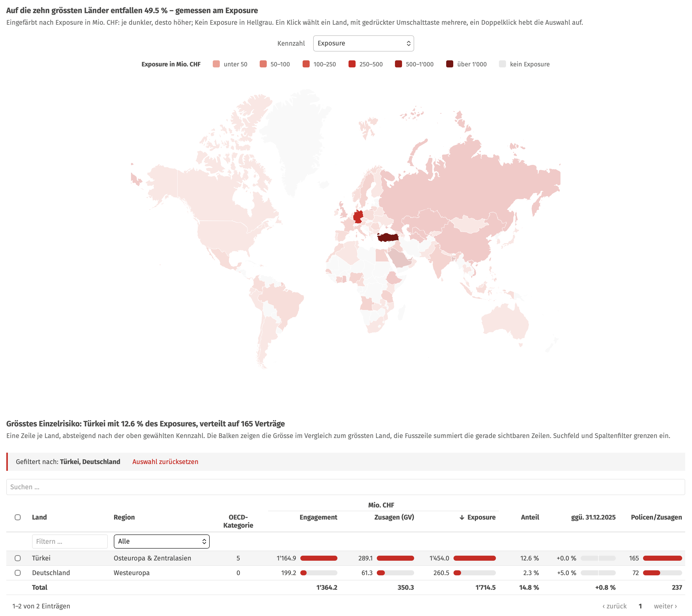Viewport: 692px width, 616px height.
Task: Click the 'Auswahl zurücksetzen' link
Action: (165, 461)
